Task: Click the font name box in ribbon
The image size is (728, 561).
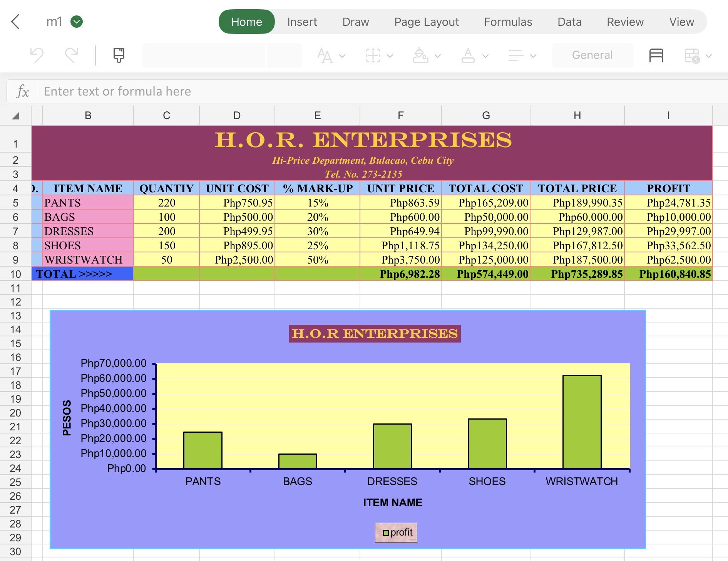Action: coord(204,55)
